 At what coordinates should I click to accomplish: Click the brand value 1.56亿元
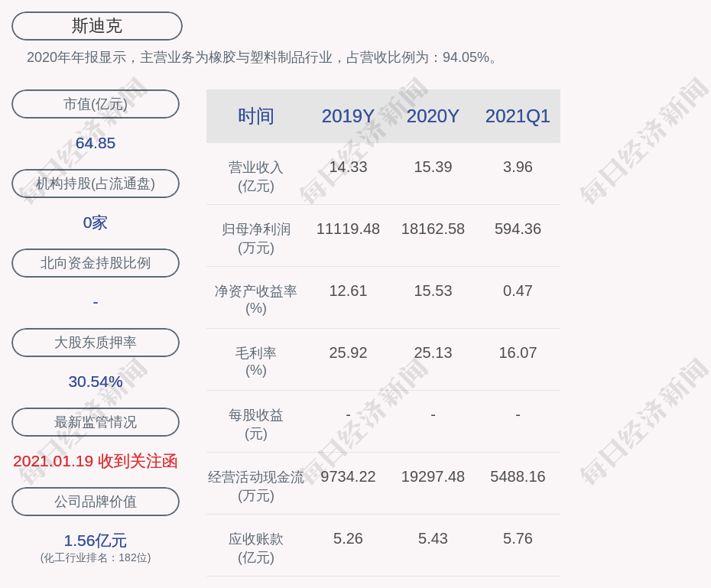pyautogui.click(x=96, y=541)
